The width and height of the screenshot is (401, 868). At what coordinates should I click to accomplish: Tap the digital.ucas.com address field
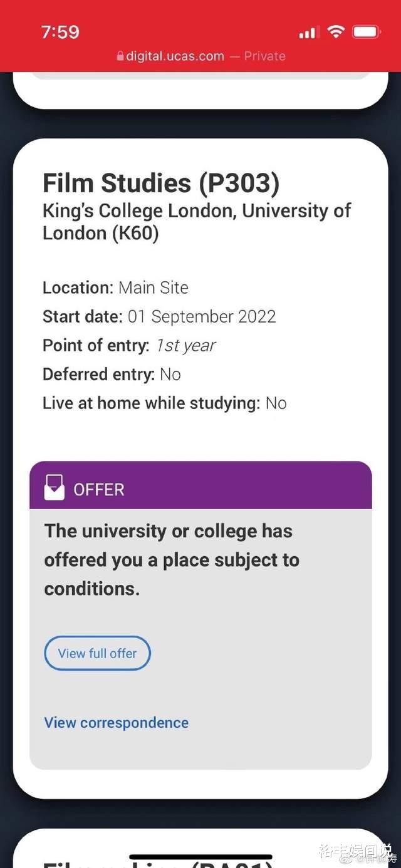175,56
